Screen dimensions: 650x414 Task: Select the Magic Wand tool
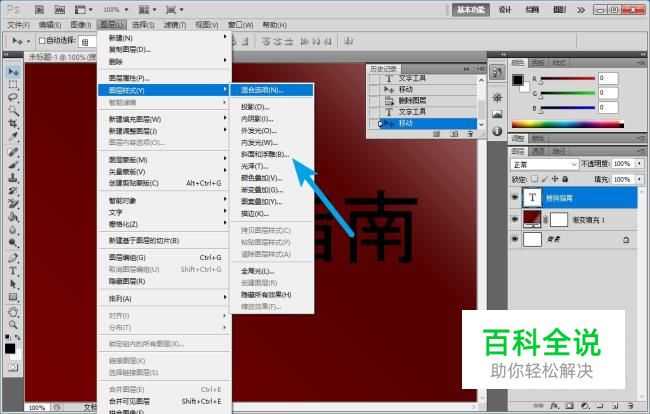pos(13,111)
